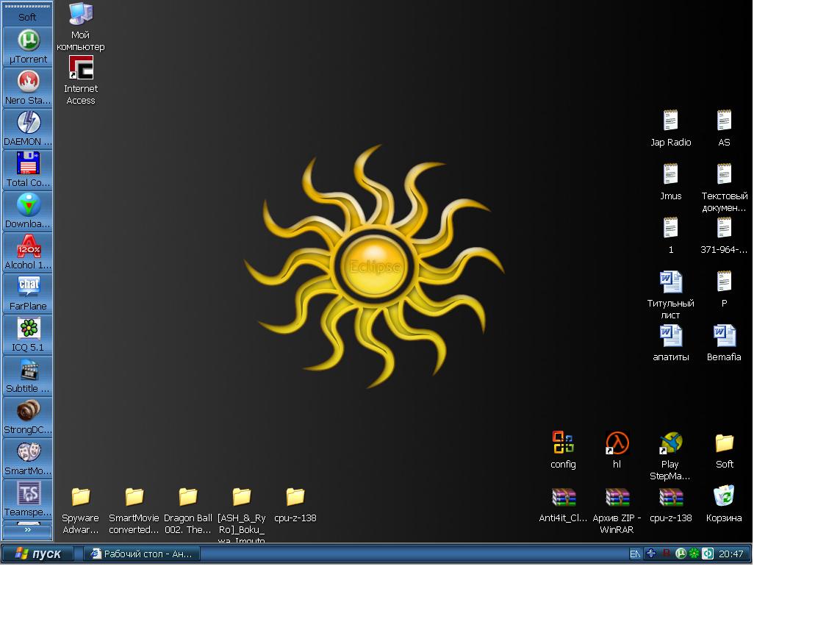Expand hidden sidebar items with » chevron

point(28,529)
